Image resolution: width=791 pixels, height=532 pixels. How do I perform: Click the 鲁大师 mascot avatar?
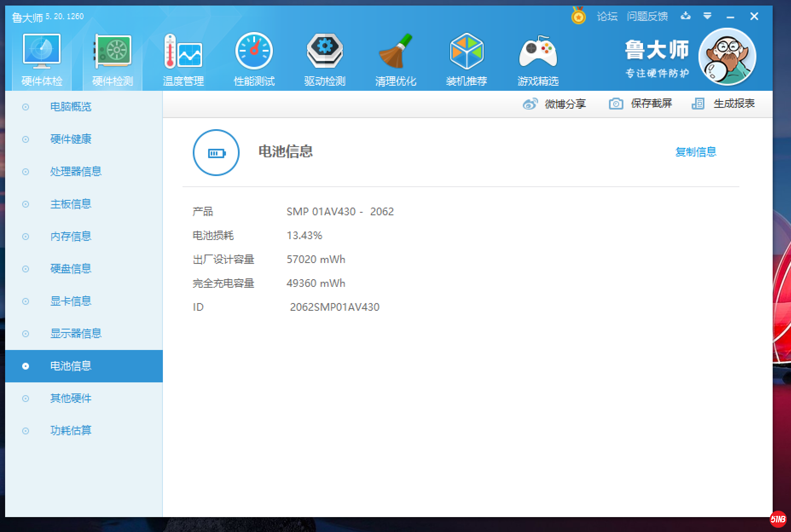(727, 57)
